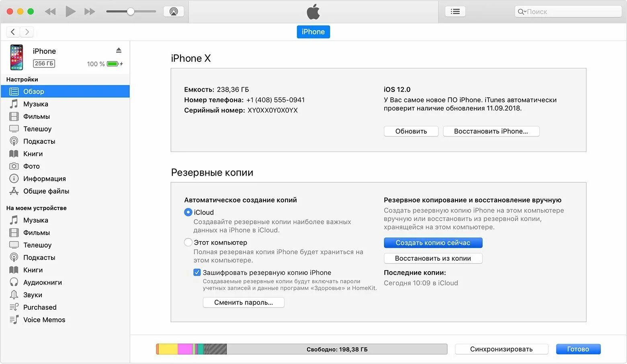This screenshot has width=627, height=364.
Task: Open Аудиокниги on the device
Action: (43, 282)
